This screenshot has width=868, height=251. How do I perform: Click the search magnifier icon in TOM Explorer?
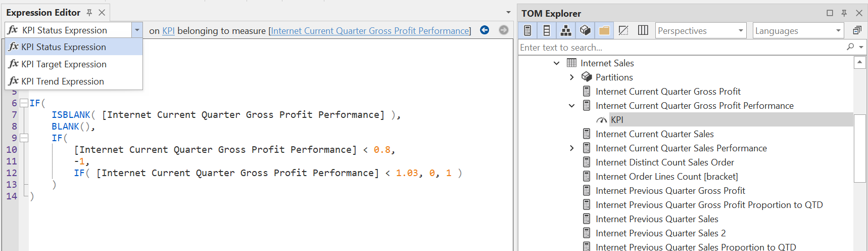pyautogui.click(x=851, y=47)
